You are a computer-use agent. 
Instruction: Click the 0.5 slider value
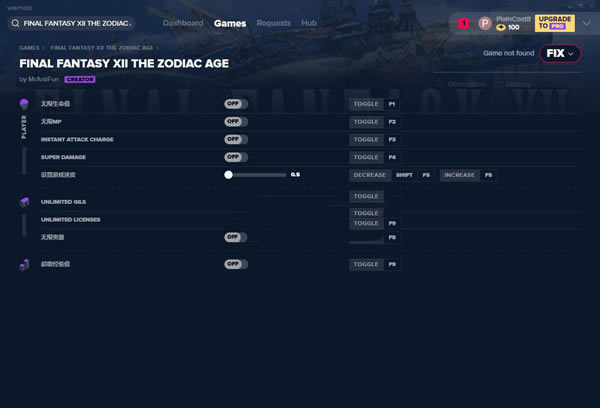tap(295, 175)
